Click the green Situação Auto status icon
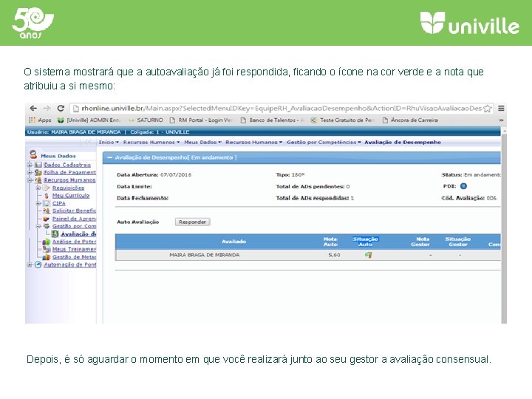This screenshot has height=399, width=532. pyautogui.click(x=369, y=255)
